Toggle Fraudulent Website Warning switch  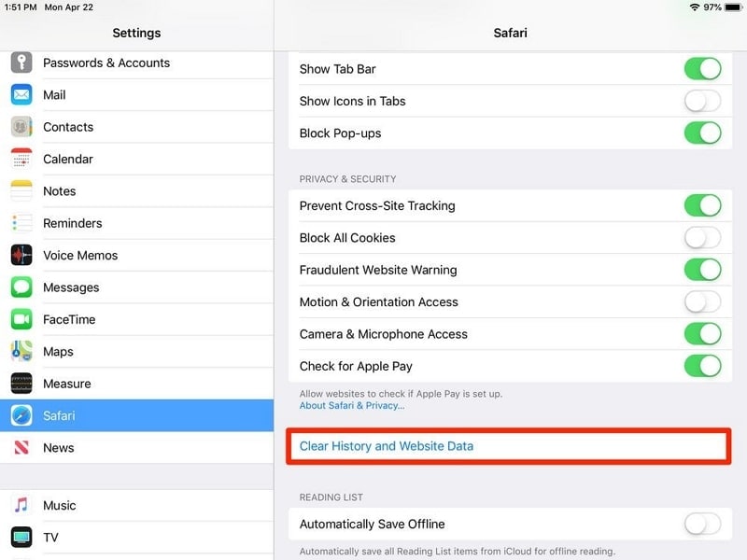703,270
